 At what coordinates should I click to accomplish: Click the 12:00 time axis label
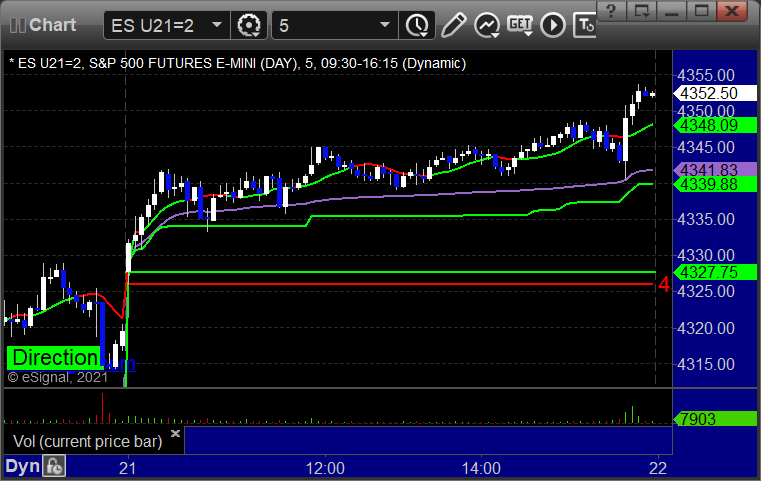click(325, 468)
